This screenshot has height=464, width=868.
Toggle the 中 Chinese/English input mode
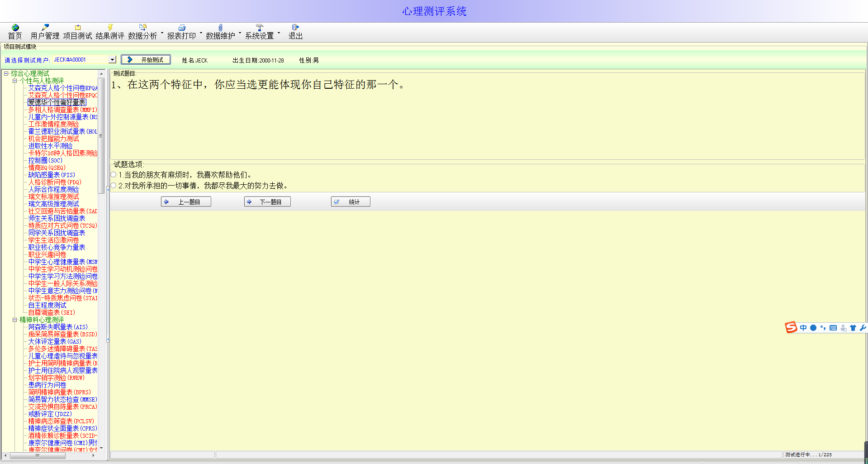pos(803,328)
